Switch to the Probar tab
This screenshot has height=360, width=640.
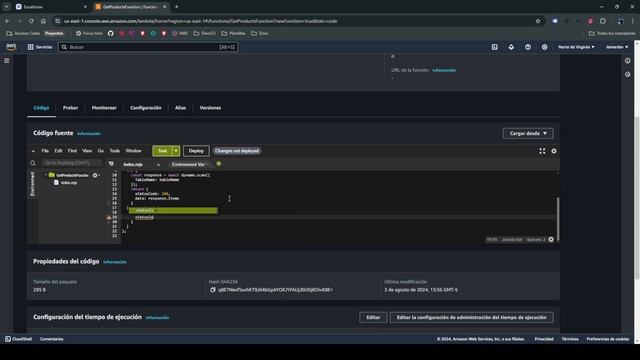coord(70,108)
